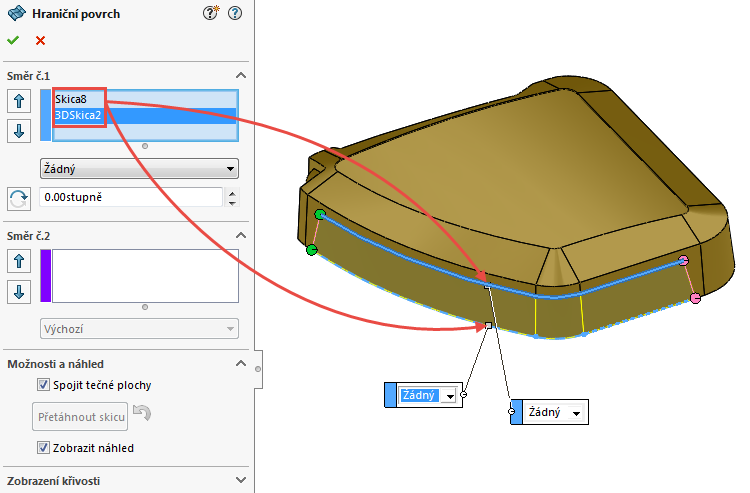The image size is (750, 493).
Task: Click the upper pink connector point on model
Action: click(684, 261)
